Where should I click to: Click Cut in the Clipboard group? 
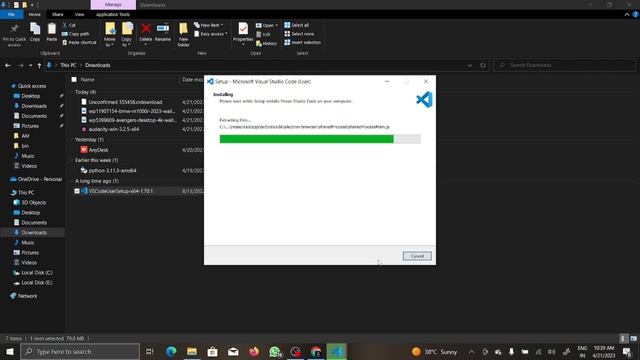click(69, 25)
